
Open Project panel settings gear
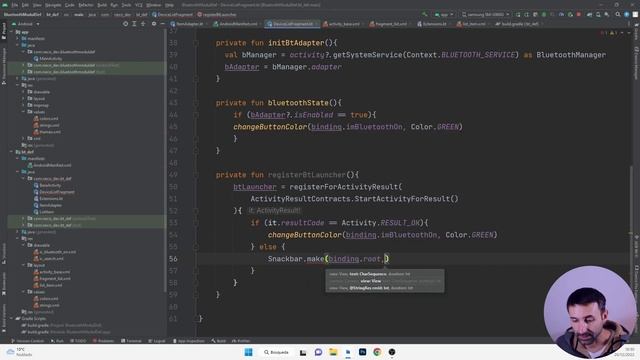[x=154, y=24]
